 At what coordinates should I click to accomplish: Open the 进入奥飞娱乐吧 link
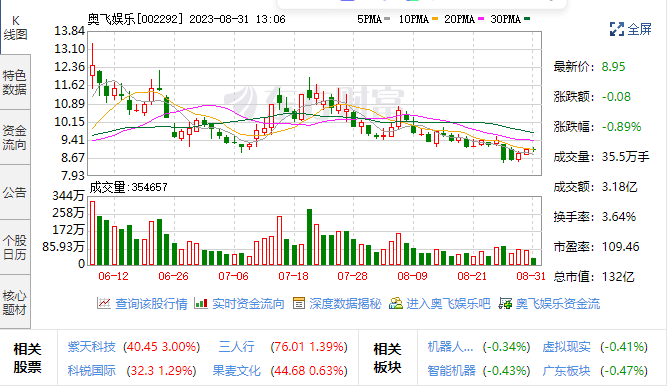click(449, 304)
